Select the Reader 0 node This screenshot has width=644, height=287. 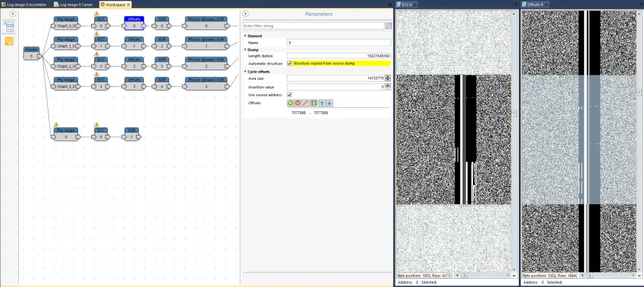click(31, 53)
